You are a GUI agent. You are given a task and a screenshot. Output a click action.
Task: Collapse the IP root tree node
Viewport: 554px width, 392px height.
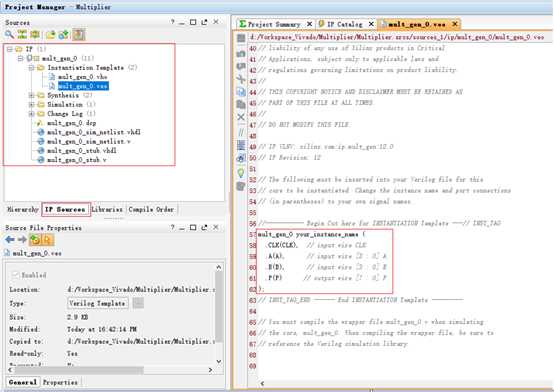[x=10, y=49]
